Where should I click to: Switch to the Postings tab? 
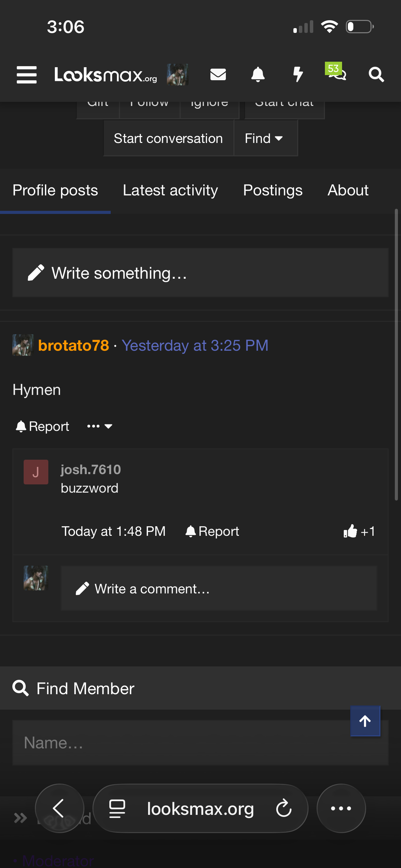click(x=273, y=190)
